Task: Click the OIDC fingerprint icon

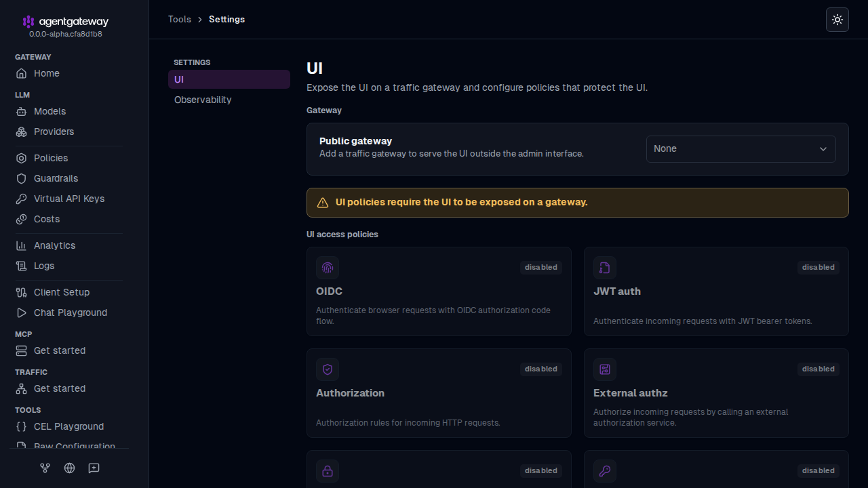Action: 328,268
